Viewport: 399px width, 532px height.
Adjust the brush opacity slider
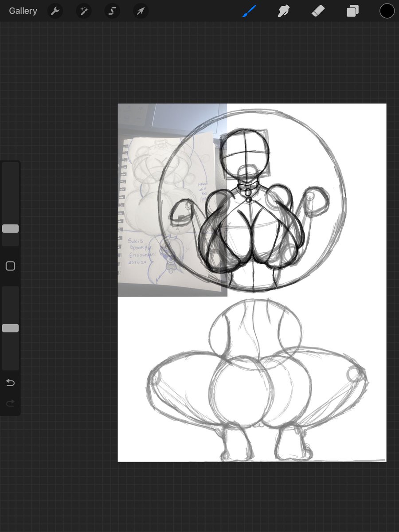coord(10,328)
